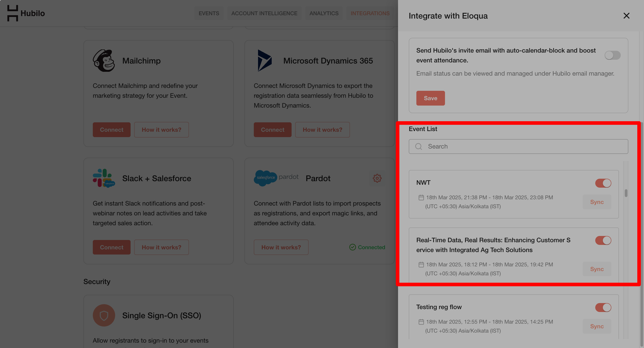Select the INTEGRATIONS tab

pos(370,13)
